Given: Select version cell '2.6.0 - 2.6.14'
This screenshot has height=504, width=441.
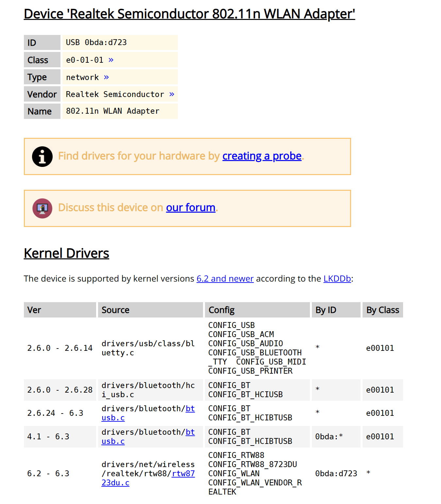Looking at the screenshot, I should [60, 348].
